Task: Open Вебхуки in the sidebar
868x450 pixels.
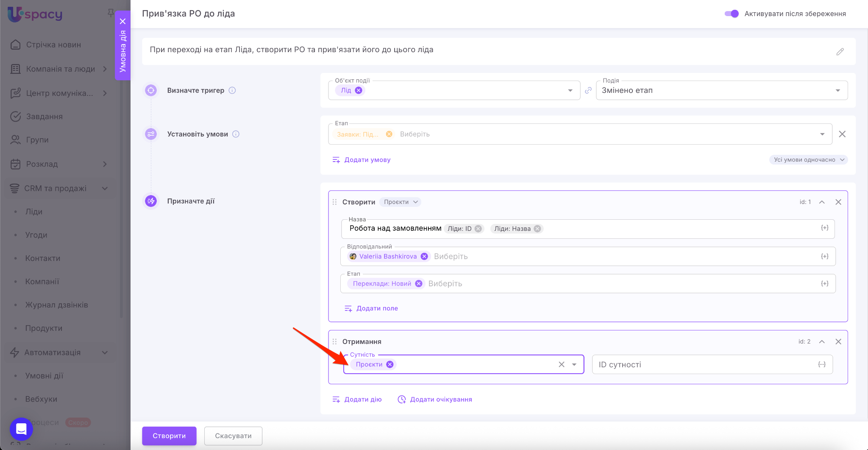Action: tap(41, 399)
